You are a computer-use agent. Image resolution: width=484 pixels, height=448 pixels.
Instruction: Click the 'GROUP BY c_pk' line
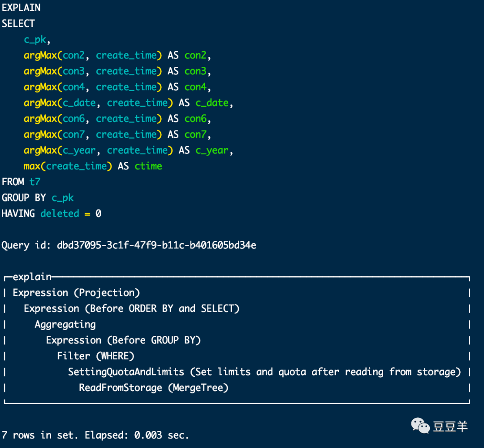click(38, 198)
